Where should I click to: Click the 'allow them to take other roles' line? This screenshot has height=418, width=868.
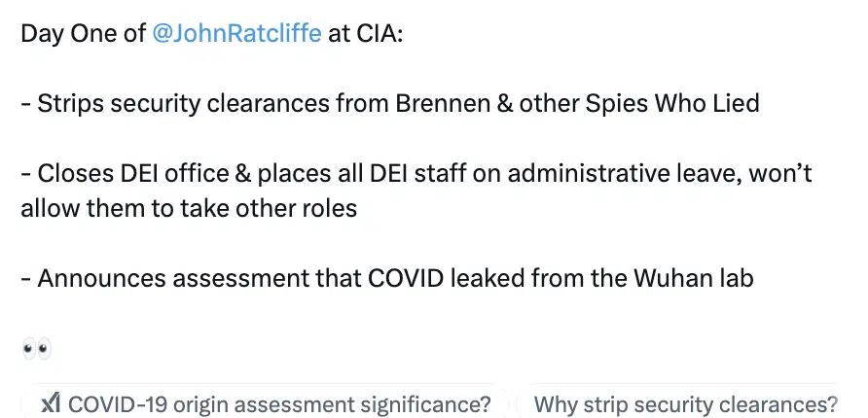189,208
